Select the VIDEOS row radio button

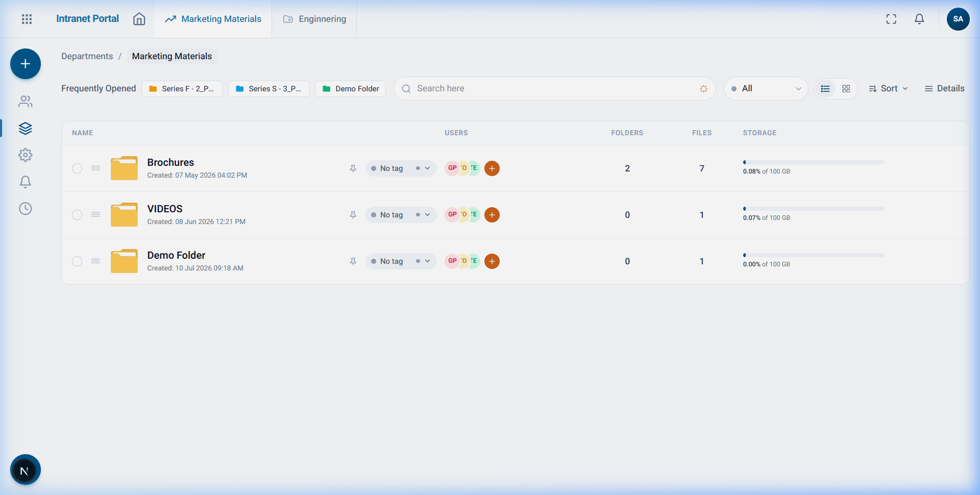(x=77, y=215)
